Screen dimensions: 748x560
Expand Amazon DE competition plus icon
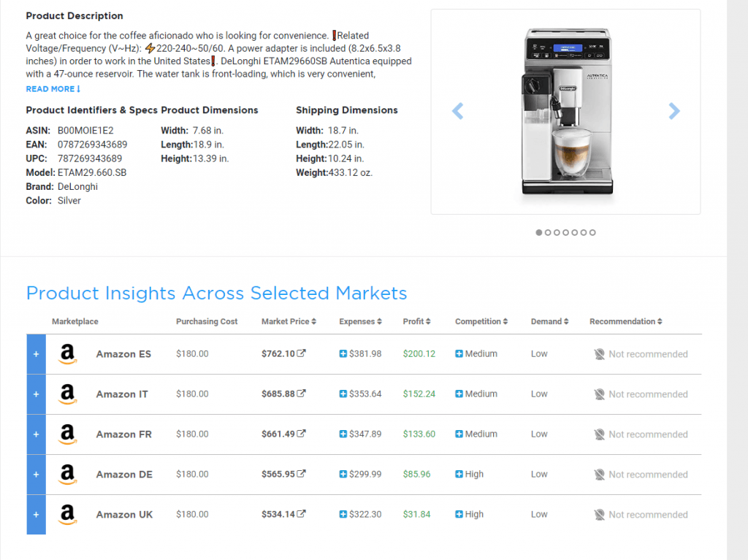coord(459,474)
